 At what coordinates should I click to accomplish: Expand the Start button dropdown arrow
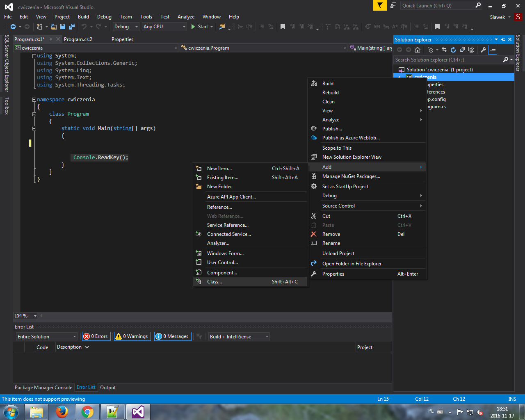pos(212,27)
